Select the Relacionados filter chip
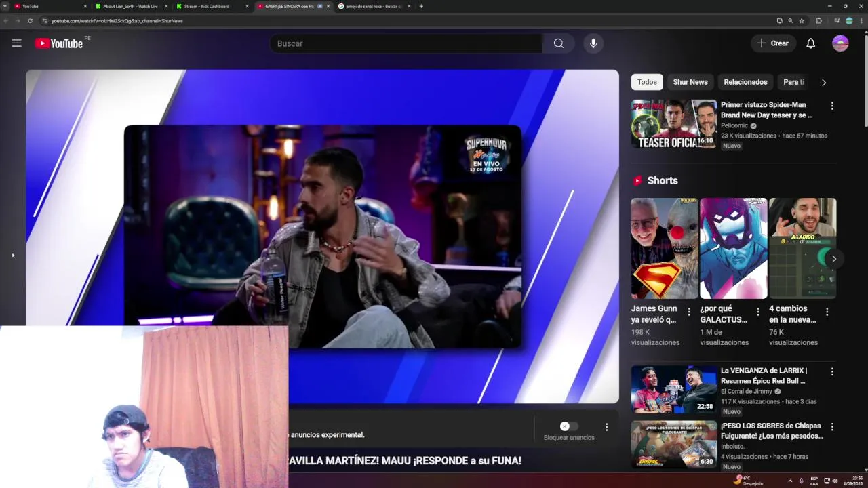Screen dimensions: 868x488 (x=745, y=82)
